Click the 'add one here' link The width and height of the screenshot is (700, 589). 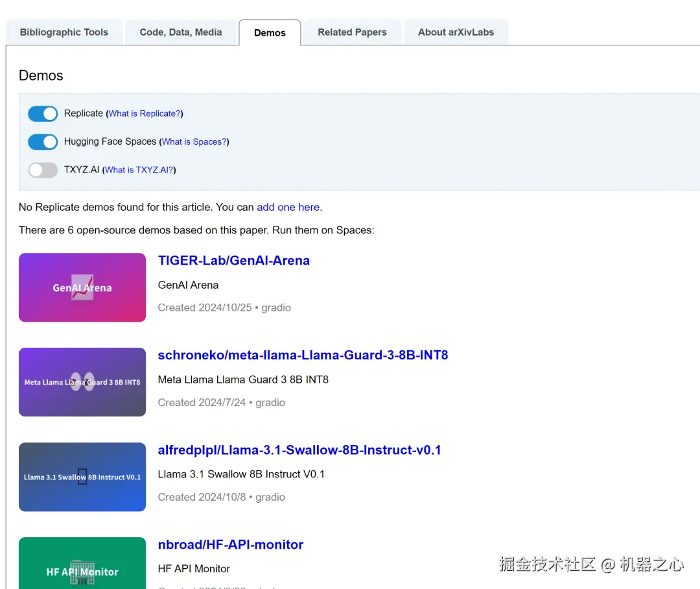tap(288, 208)
